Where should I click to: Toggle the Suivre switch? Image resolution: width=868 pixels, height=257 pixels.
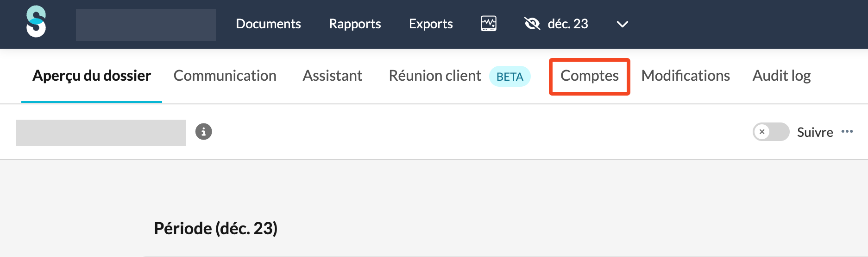(771, 132)
